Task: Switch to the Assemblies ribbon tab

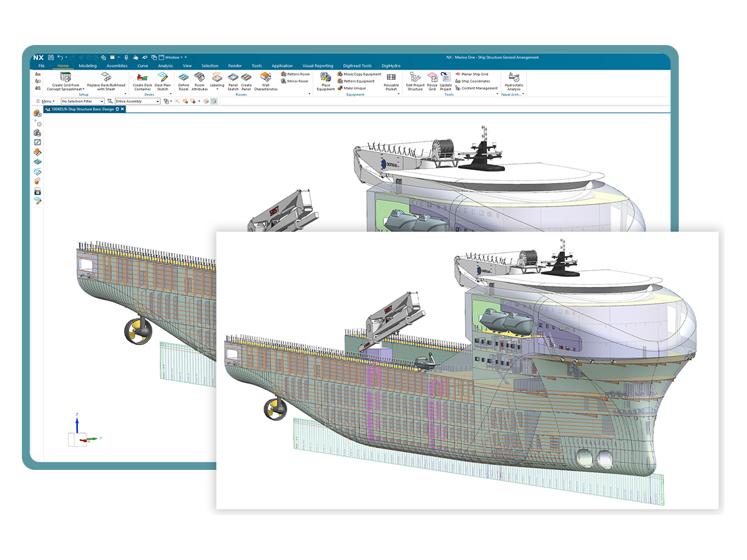Action: tap(117, 66)
